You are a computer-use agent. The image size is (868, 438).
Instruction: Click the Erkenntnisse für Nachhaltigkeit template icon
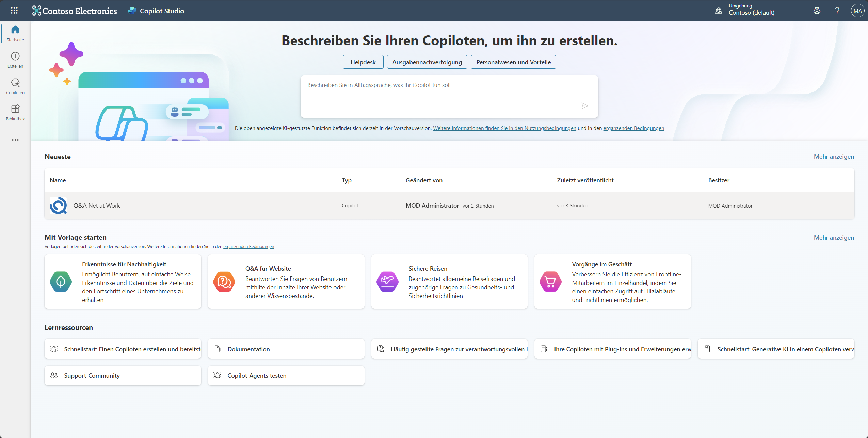pyautogui.click(x=61, y=282)
